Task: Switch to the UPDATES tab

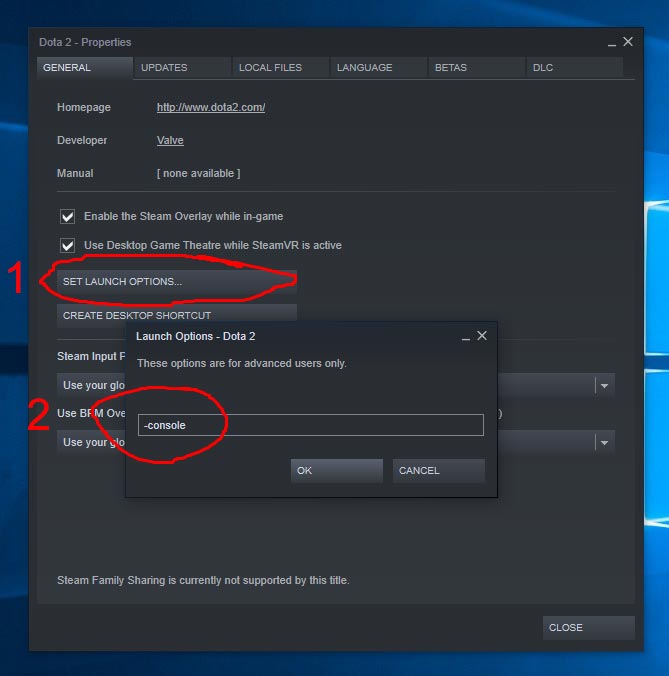Action: click(182, 68)
